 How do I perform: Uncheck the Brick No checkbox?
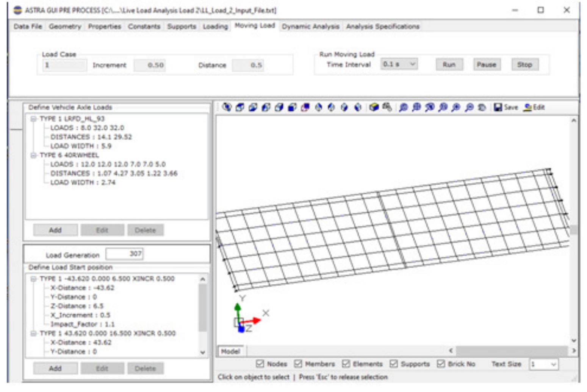tap(440, 364)
